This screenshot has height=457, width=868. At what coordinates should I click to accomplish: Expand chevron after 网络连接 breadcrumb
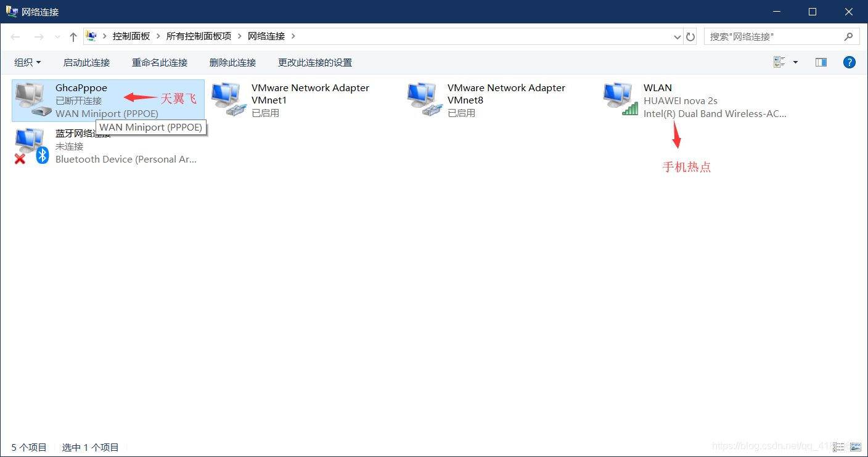[293, 36]
